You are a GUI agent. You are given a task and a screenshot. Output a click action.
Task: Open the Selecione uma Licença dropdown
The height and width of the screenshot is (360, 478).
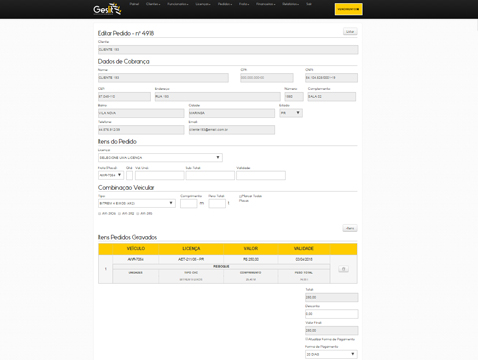click(x=160, y=157)
